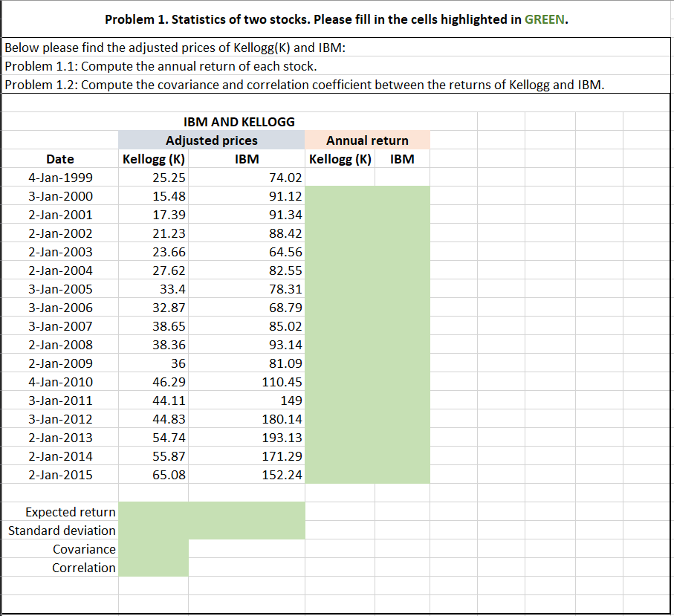Click the Problem 1.1 instruction row
Viewport: 674px width, 616px height.
point(337,66)
